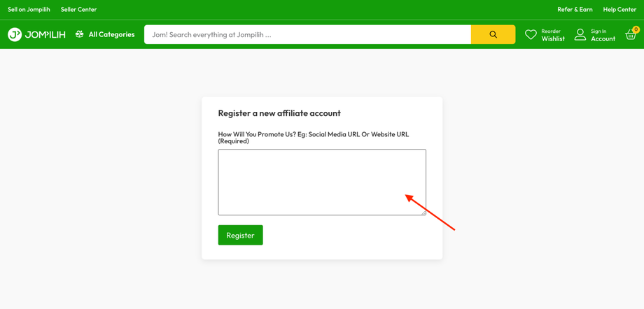Click the JOMPILIH wordmark text
The image size is (644, 309).
click(x=45, y=34)
